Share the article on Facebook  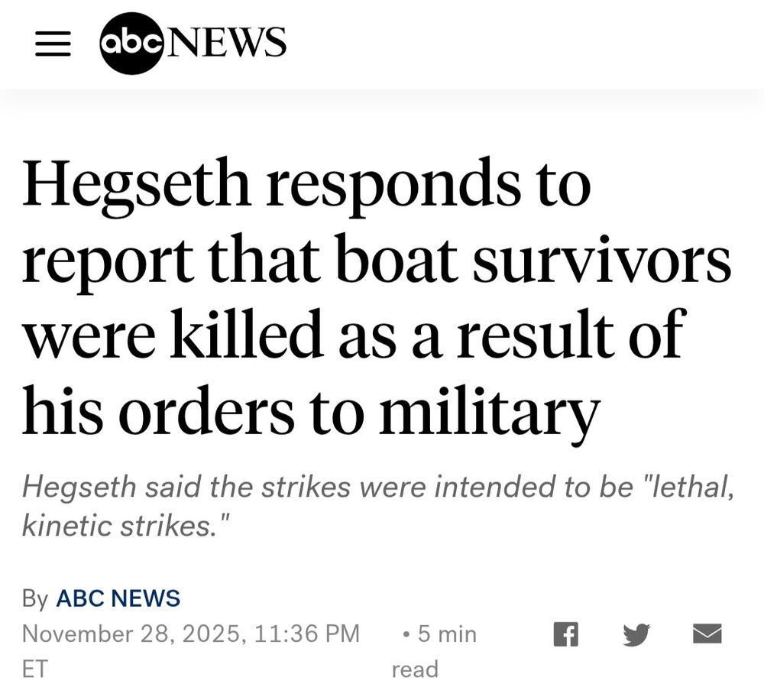tap(567, 634)
